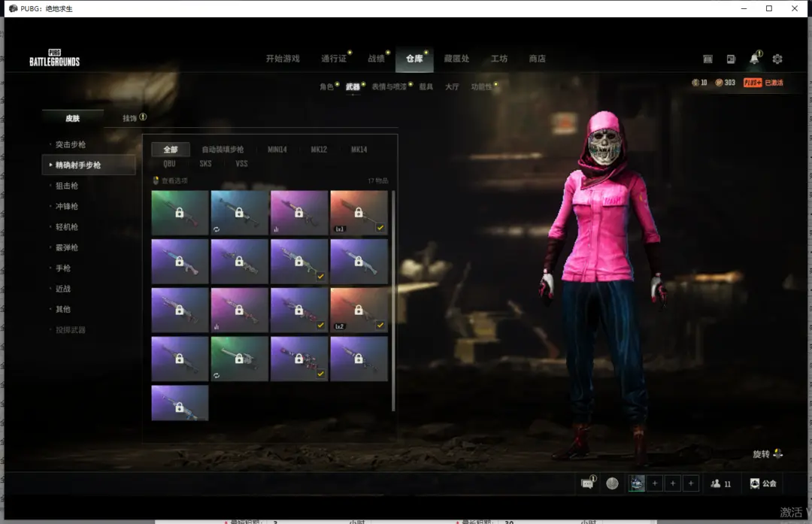
Task: Expand the 突击步枪 category
Action: 71,144
